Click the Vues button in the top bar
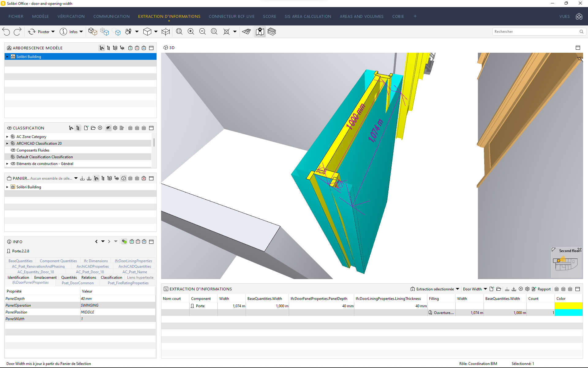The image size is (588, 368). [x=564, y=16]
